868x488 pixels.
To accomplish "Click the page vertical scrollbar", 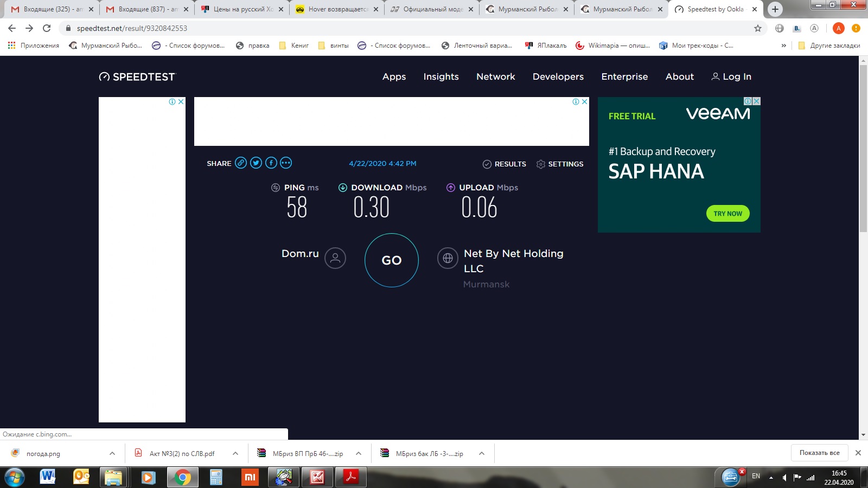I will pos(863,163).
